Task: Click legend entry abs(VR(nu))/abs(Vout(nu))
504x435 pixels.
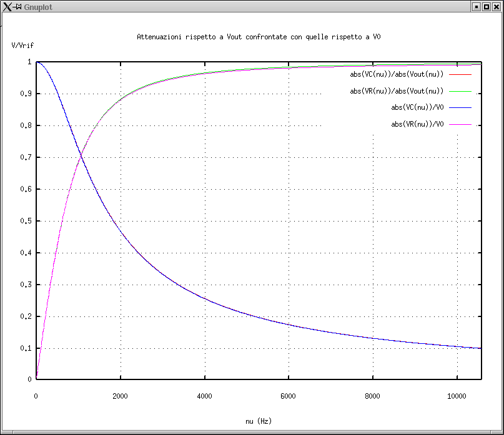Action: (x=397, y=91)
